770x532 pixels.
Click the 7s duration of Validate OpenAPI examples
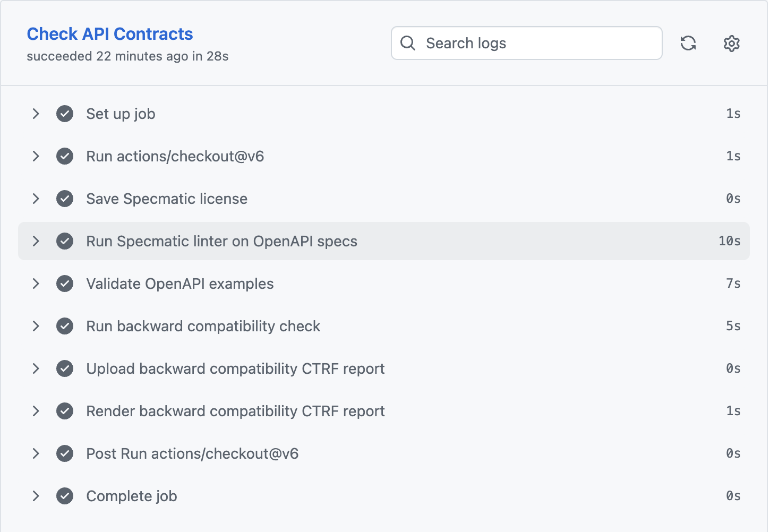[733, 284]
